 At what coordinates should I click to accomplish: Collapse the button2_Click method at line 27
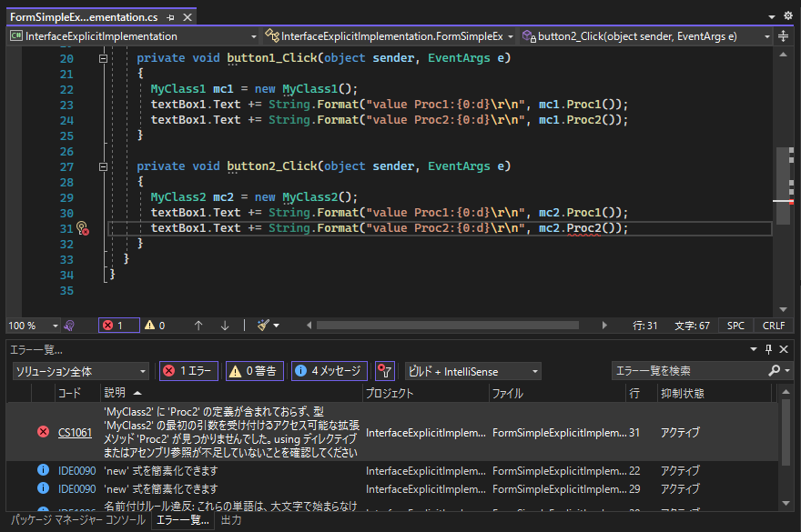(x=103, y=167)
